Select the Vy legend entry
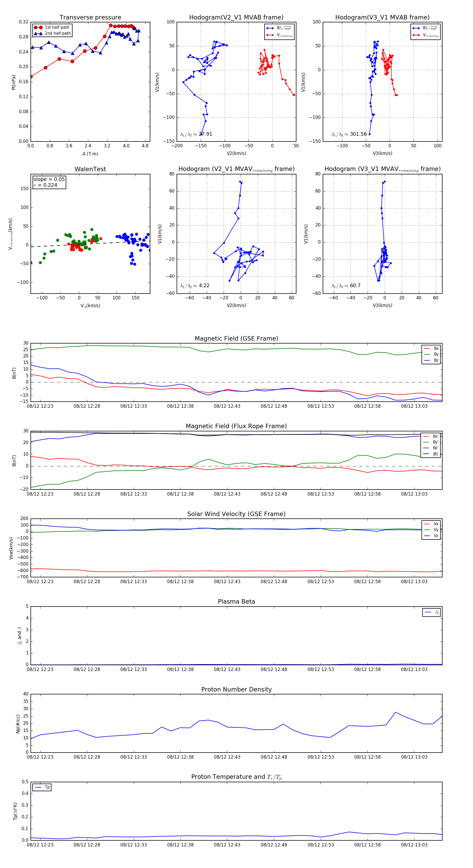 [x=431, y=530]
